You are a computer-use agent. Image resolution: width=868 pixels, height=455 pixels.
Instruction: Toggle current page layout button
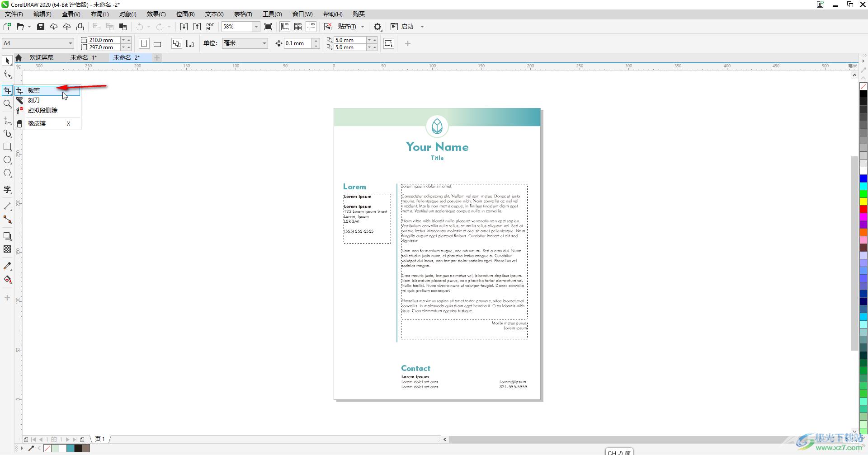[x=190, y=43]
